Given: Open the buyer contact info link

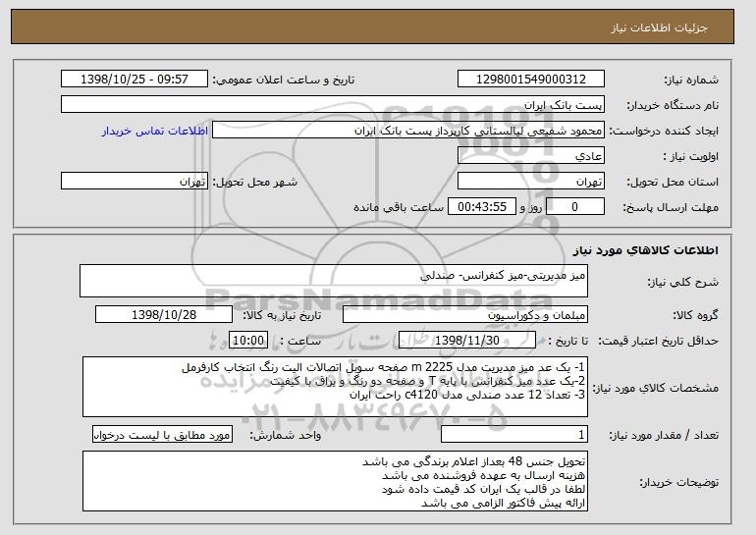Looking at the screenshot, I should coord(155,131).
